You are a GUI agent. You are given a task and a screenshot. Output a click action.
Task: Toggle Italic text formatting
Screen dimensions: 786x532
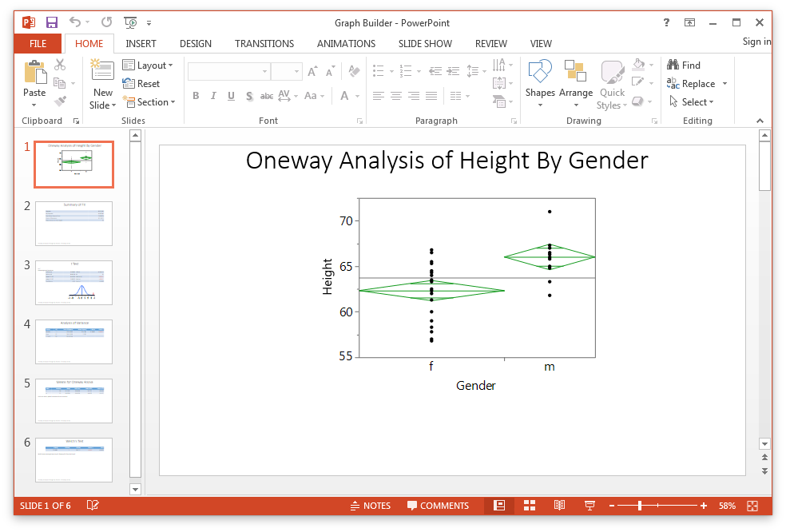click(x=213, y=96)
